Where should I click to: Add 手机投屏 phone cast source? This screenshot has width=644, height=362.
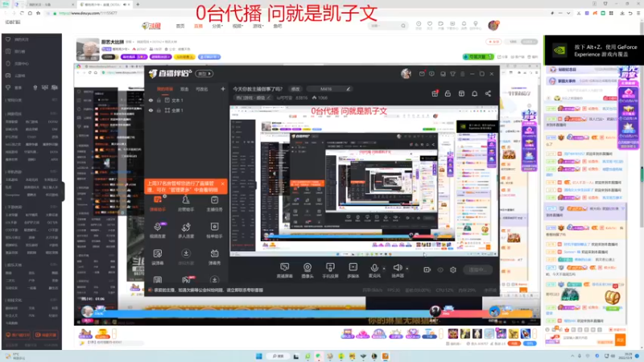(330, 270)
